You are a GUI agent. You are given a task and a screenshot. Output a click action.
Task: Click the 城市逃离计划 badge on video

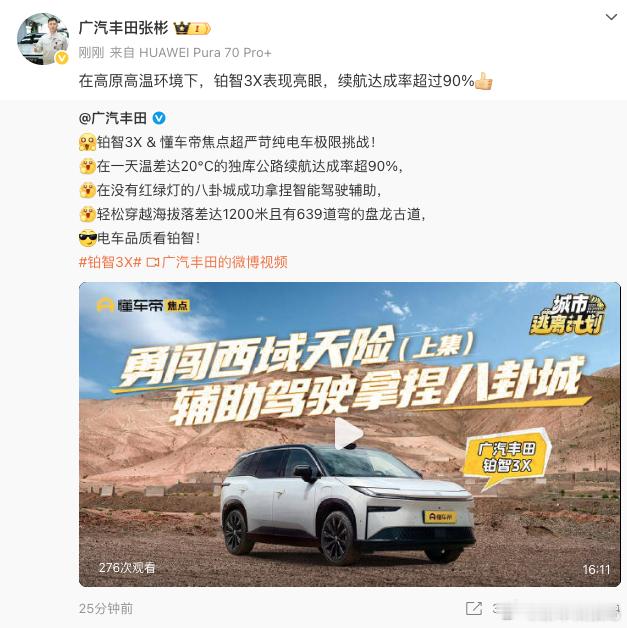pyautogui.click(x=569, y=315)
